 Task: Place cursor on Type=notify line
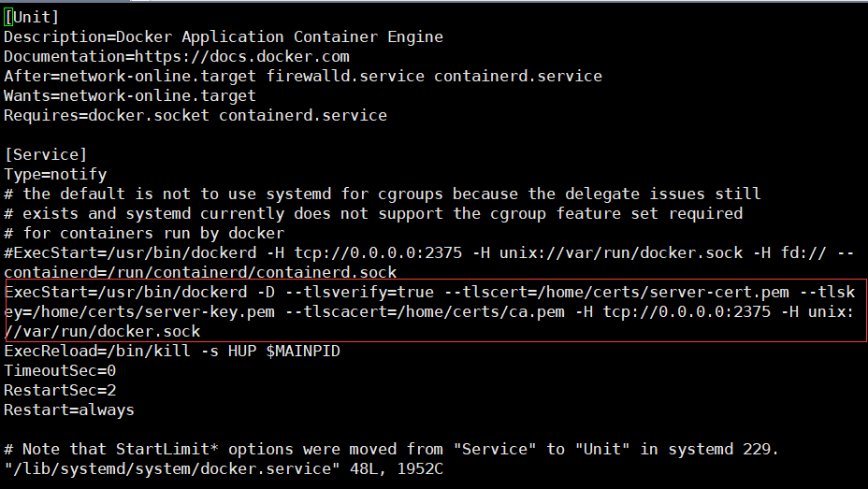pos(55,174)
